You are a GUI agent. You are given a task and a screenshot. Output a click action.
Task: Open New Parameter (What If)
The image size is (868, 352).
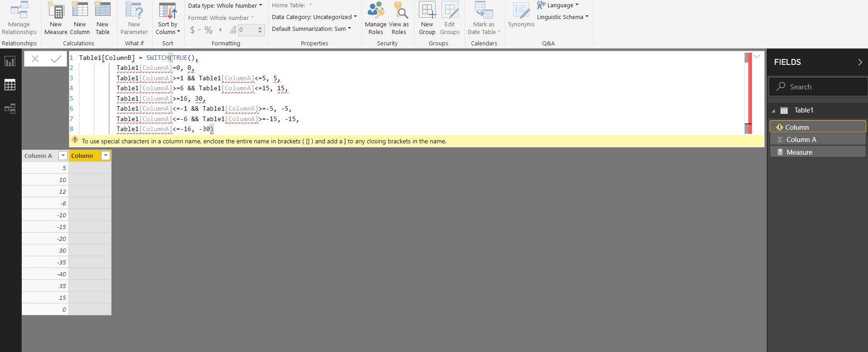pos(134,18)
